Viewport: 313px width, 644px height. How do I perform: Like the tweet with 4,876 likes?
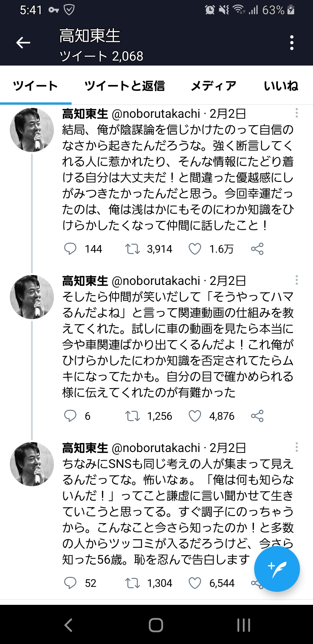(x=195, y=416)
